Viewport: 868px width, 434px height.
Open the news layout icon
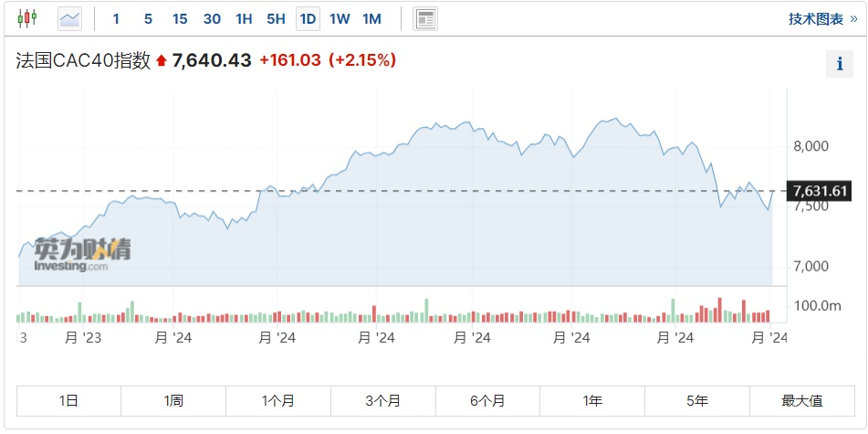(x=424, y=18)
